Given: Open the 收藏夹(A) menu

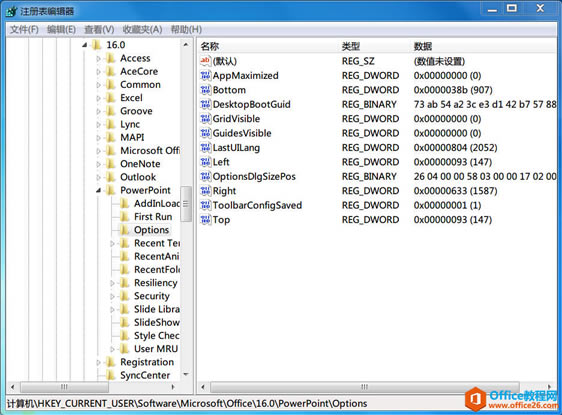Looking at the screenshot, I should point(142,29).
